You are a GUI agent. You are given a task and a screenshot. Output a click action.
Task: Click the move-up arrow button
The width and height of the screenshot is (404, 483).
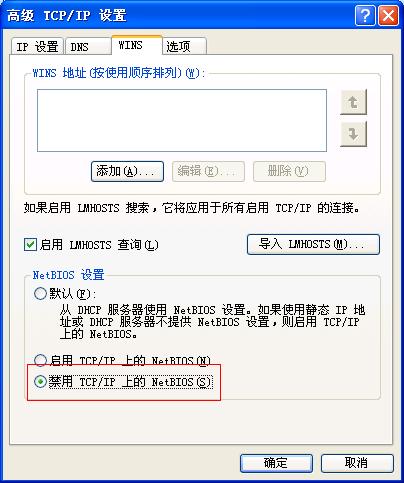click(x=353, y=102)
